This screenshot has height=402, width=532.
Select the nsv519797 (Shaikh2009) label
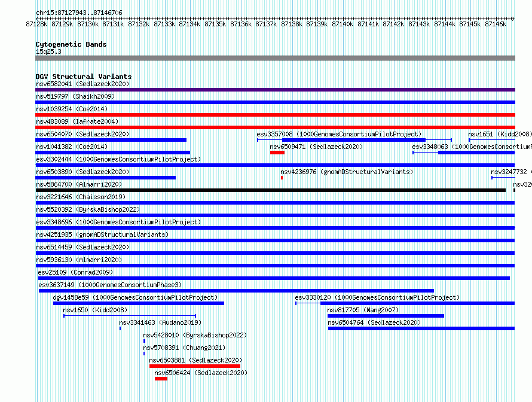click(x=75, y=96)
